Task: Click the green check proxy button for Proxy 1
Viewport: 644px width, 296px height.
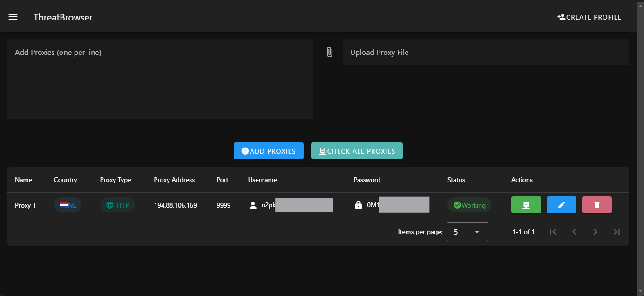Action: click(526, 205)
